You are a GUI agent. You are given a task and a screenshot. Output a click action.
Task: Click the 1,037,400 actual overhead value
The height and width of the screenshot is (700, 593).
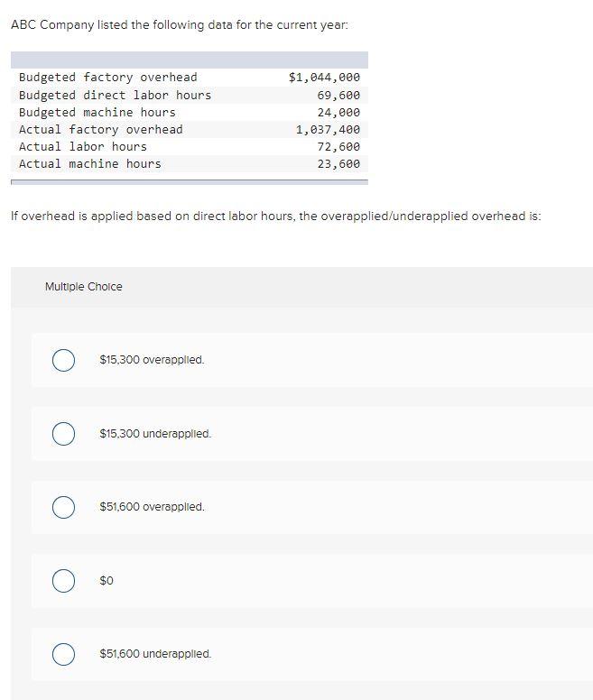tap(328, 129)
